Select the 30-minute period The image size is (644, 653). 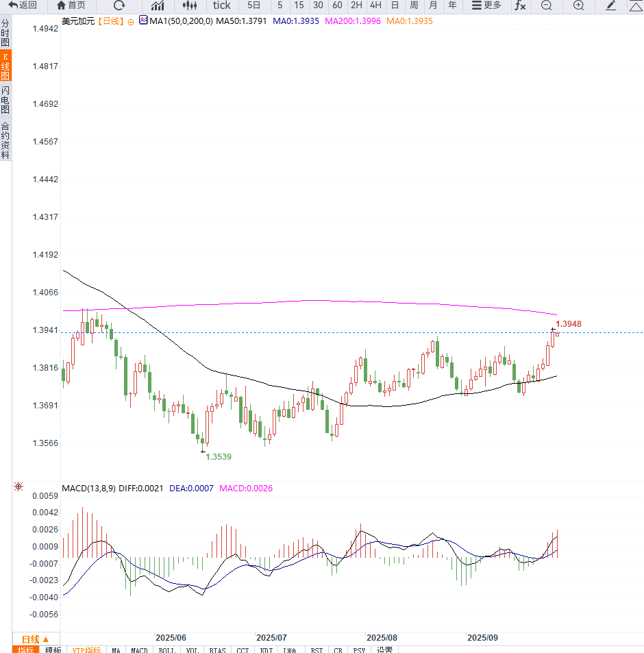tap(318, 5)
